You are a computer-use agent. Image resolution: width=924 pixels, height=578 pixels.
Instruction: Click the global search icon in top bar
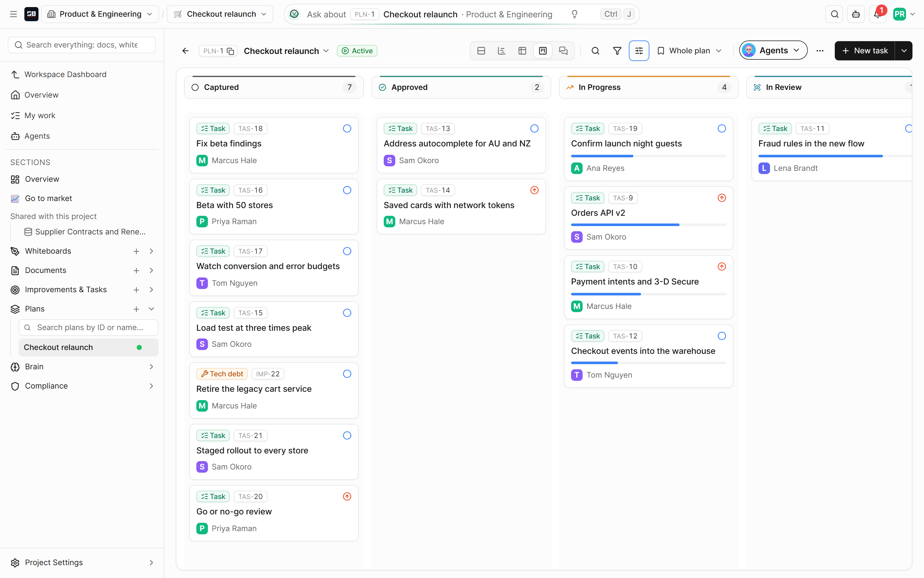[x=834, y=14]
